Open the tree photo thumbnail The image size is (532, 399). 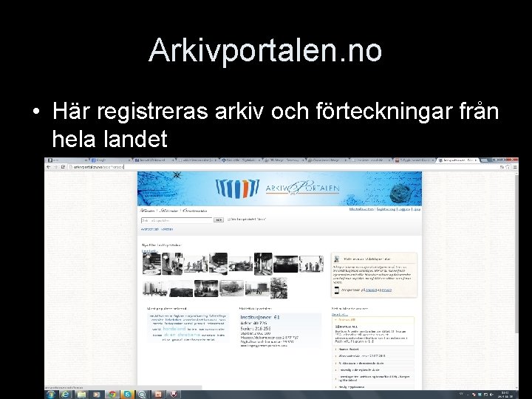(x=279, y=288)
